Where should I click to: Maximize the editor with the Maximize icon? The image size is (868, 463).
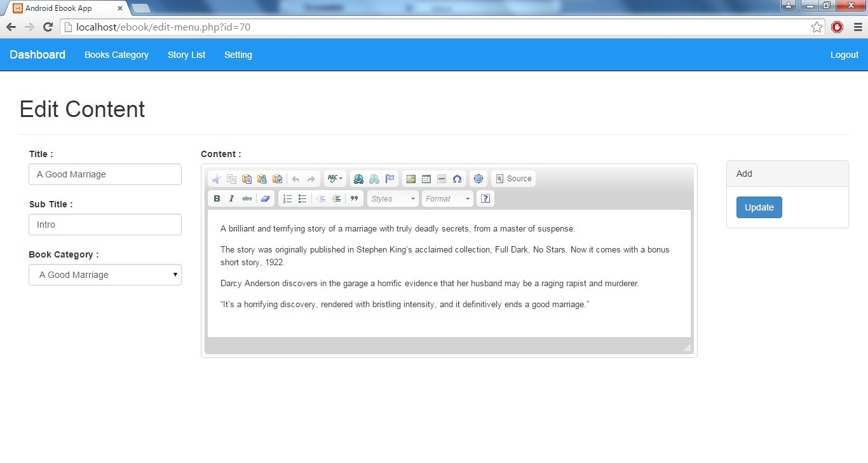tap(478, 179)
